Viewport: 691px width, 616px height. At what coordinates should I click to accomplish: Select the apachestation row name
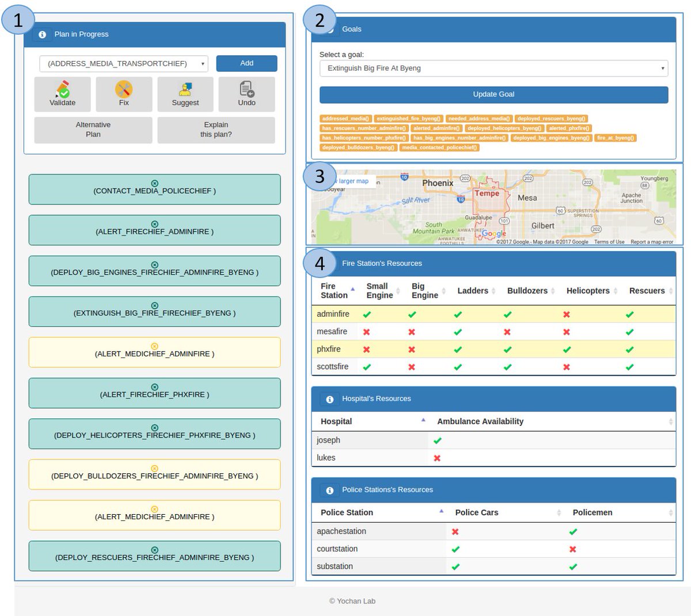[341, 531]
